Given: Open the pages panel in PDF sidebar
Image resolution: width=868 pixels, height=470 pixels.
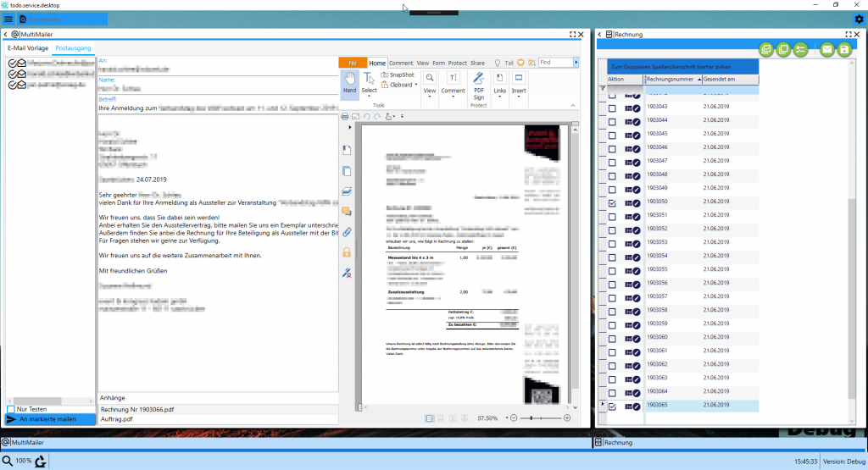Looking at the screenshot, I should click(347, 171).
